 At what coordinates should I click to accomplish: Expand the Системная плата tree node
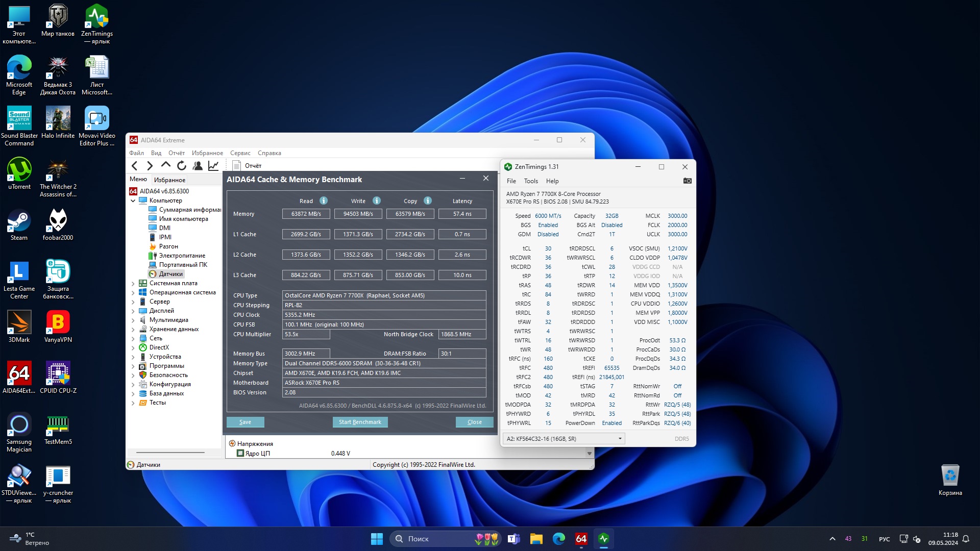133,284
